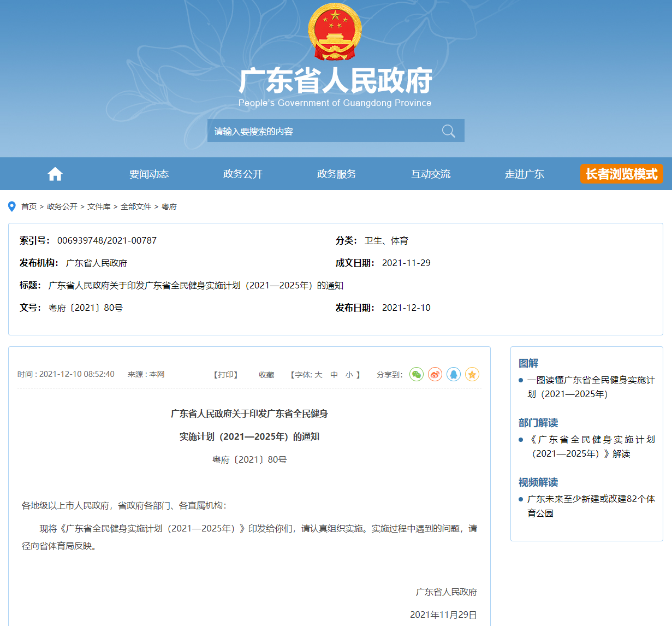Click the English site subtitle text
Image resolution: width=672 pixels, height=626 pixels.
pos(335,103)
